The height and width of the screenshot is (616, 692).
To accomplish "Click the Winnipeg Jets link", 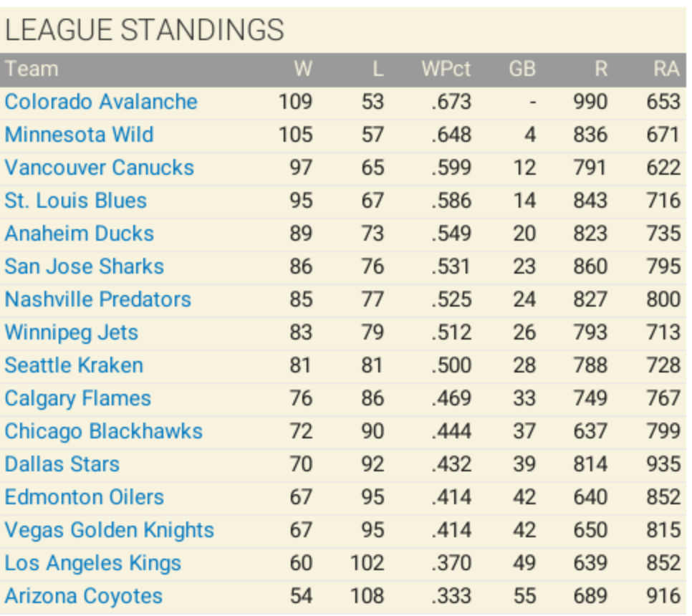I will (x=71, y=332).
